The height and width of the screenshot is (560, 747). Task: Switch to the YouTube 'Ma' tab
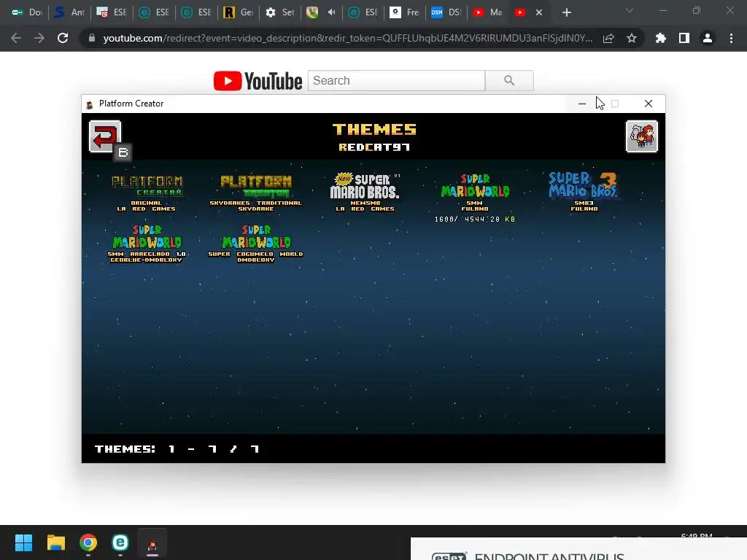(488, 12)
